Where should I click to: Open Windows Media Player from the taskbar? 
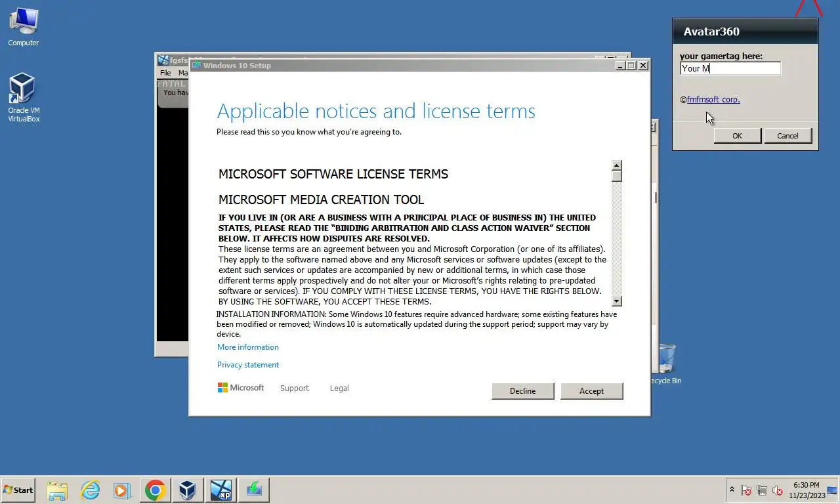[122, 490]
